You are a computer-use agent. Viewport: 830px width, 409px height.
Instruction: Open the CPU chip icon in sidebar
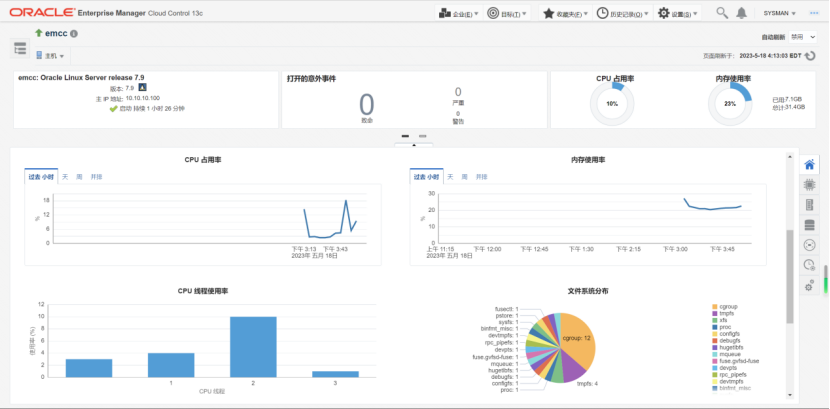[809, 184]
